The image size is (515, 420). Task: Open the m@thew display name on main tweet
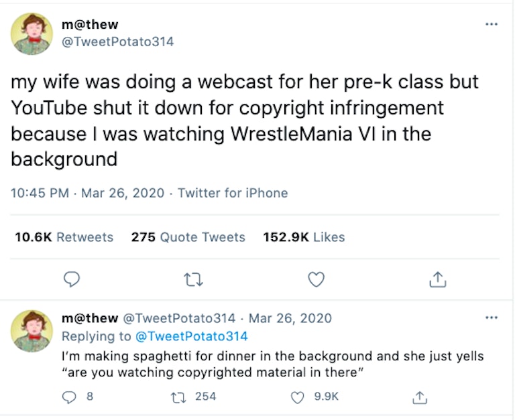click(90, 24)
